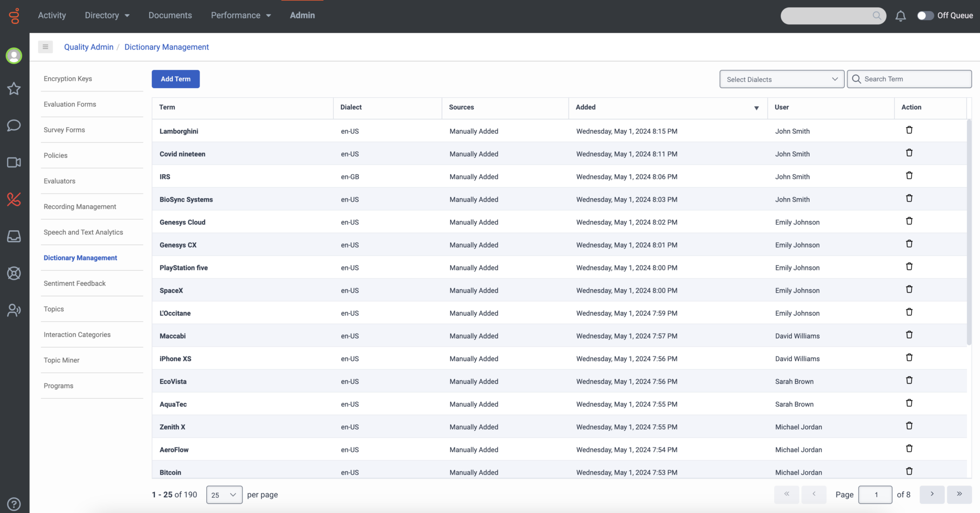Open the Quality Admin breadcrumb link
The height and width of the screenshot is (513, 980).
(89, 47)
